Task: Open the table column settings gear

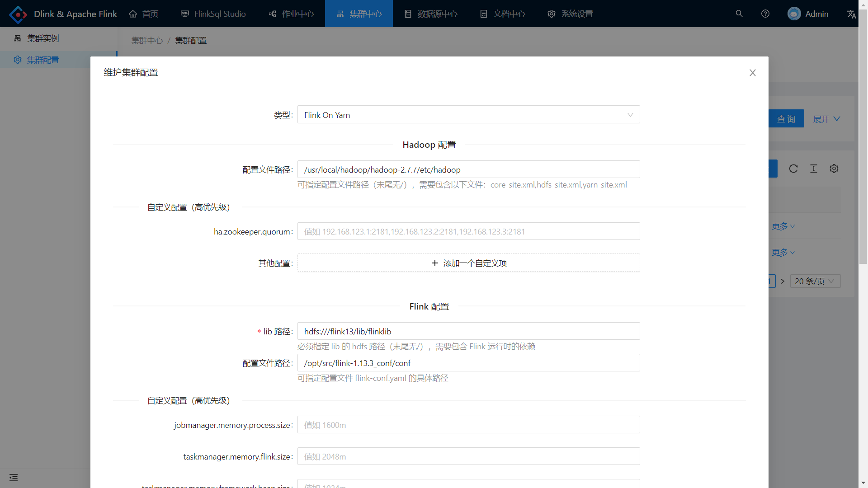Action: click(x=834, y=169)
